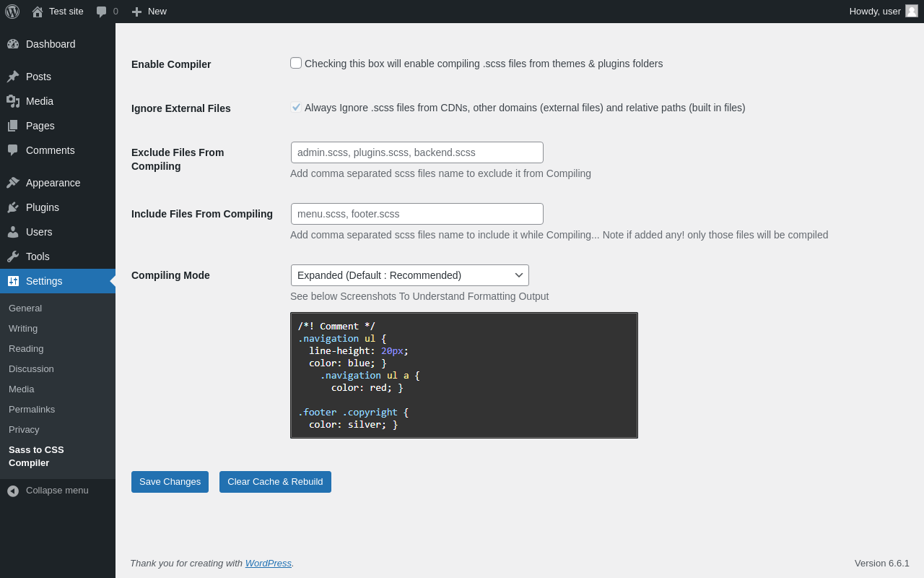
Task: Open Reading settings submenu
Action: pyautogui.click(x=26, y=348)
